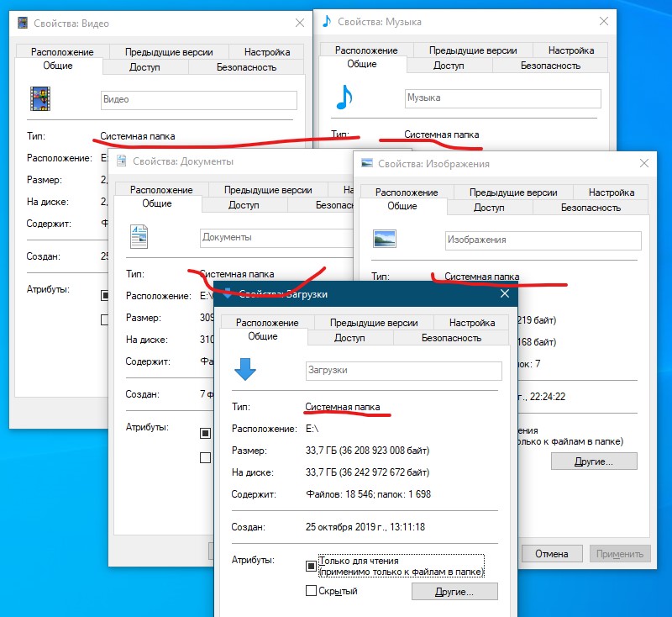Switch to Доступ tab in Изображения window
The width and height of the screenshot is (672, 617).
pos(489,208)
